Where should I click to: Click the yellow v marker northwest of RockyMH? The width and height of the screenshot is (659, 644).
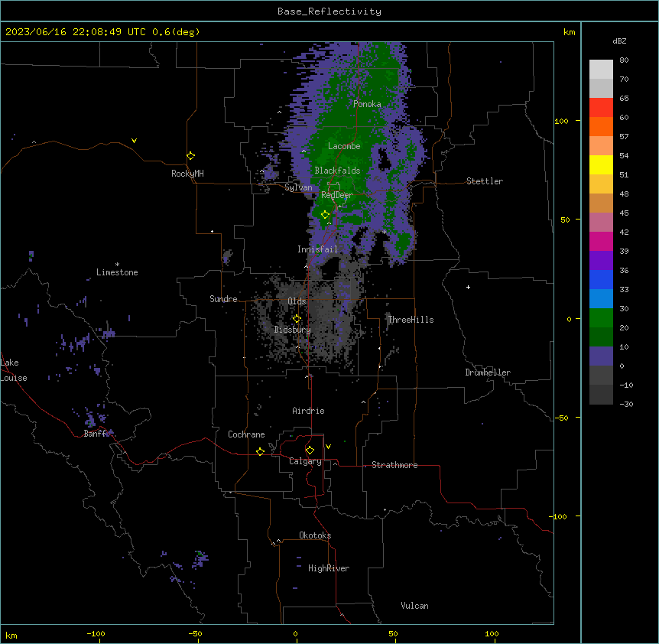click(x=134, y=141)
